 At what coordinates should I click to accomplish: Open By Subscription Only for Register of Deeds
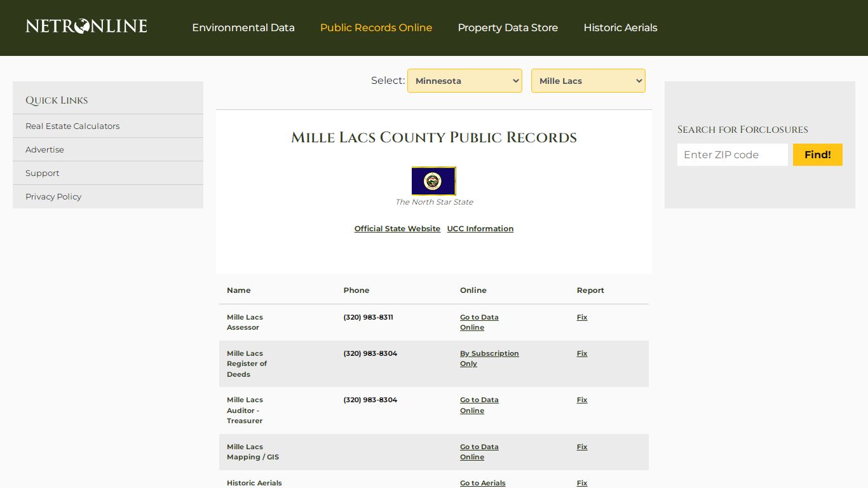(x=489, y=358)
